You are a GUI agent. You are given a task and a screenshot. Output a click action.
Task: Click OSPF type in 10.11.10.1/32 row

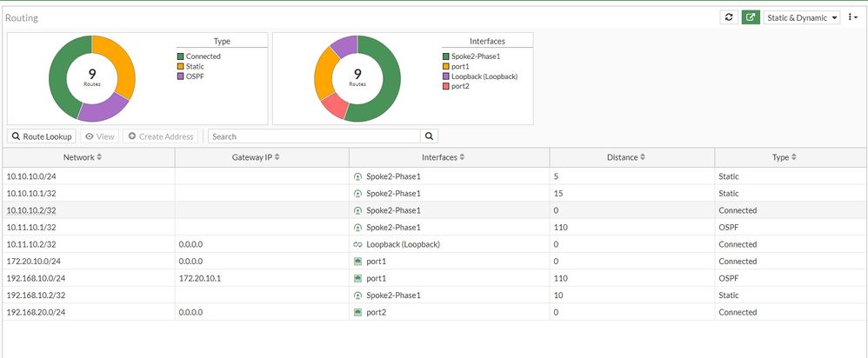[x=729, y=228]
